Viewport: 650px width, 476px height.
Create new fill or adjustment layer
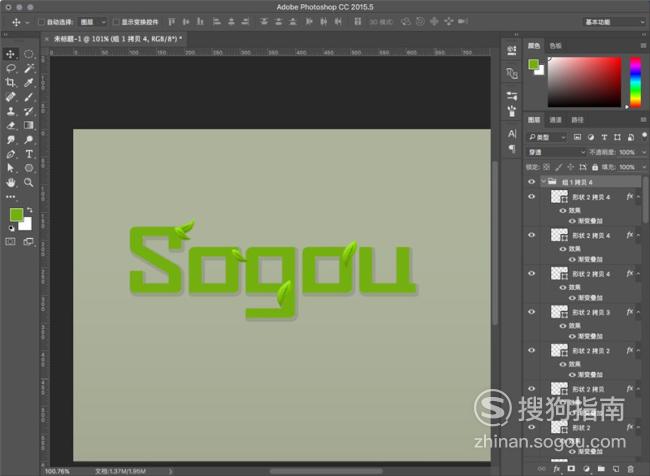[586, 469]
